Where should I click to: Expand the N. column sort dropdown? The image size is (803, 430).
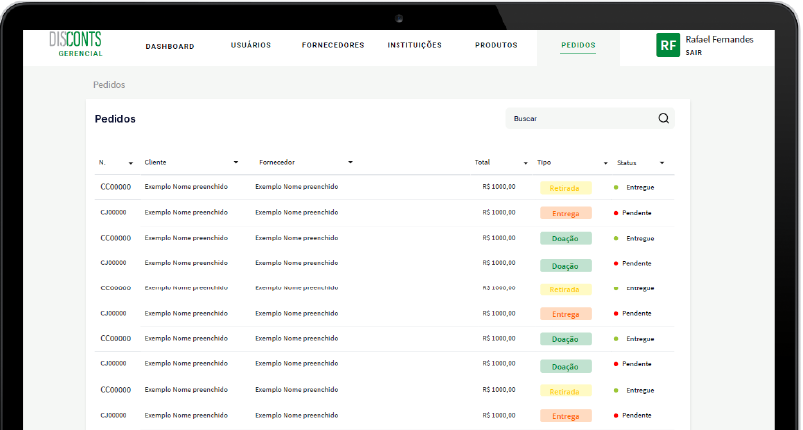pos(130,163)
